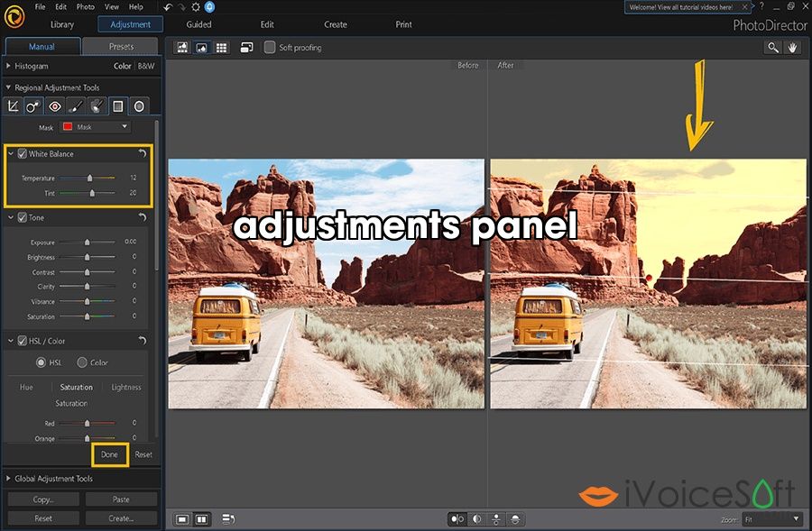Open the View menu
This screenshot has height=531, width=812.
[112, 6]
